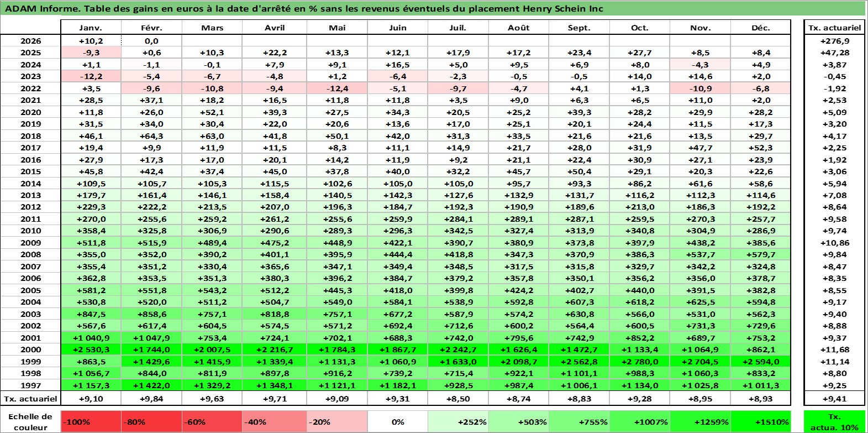The image size is (868, 433).
Task: Click the title mentioning Henry Schein Inc
Action: [304, 8]
